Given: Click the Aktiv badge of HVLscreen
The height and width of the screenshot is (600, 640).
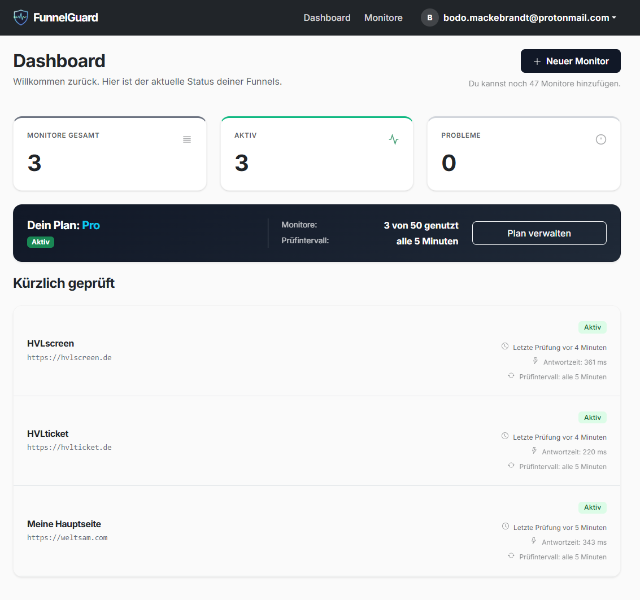Looking at the screenshot, I should coord(592,327).
